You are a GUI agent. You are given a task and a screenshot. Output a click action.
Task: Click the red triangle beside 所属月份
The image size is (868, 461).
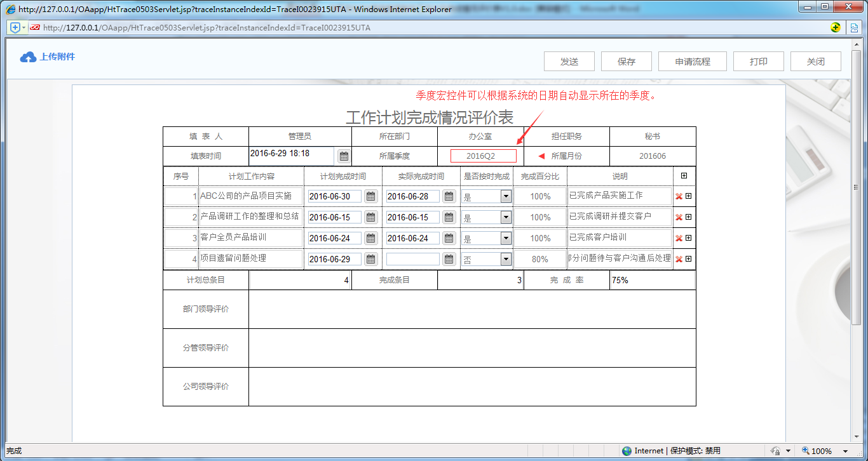coord(541,155)
